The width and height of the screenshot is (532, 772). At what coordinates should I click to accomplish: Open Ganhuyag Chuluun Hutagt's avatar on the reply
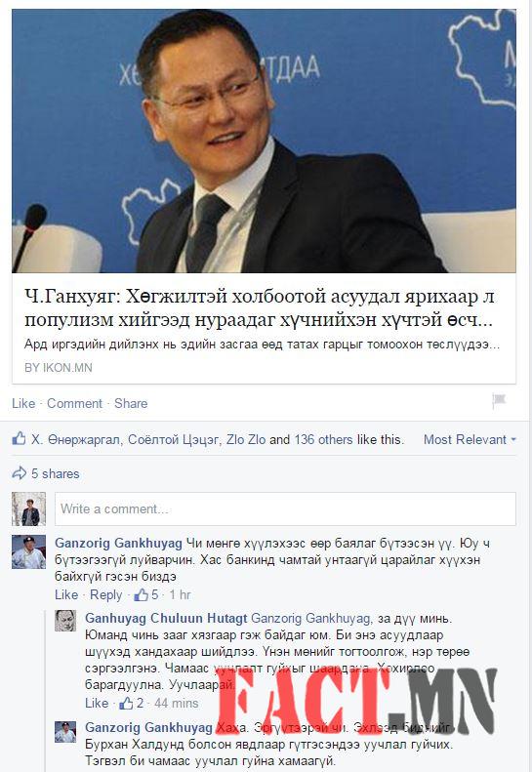click(65, 621)
